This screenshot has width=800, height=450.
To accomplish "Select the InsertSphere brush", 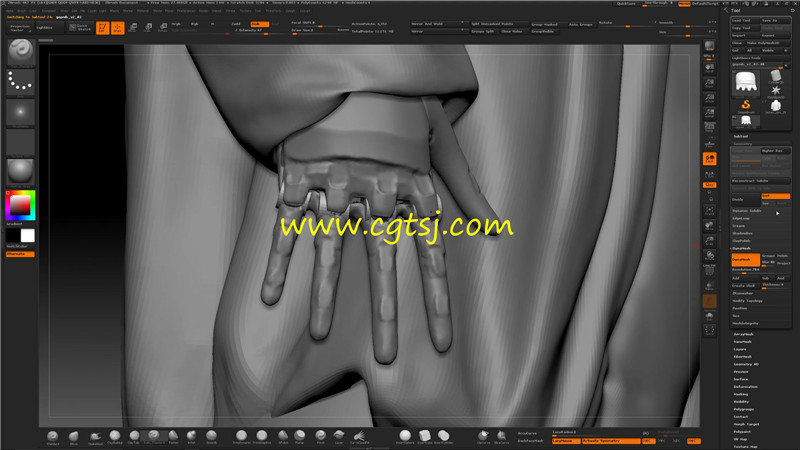I will click(x=405, y=437).
